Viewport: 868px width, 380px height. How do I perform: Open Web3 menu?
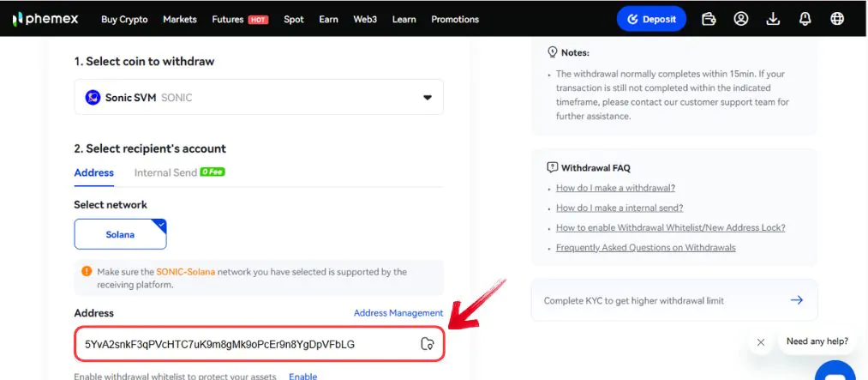pyautogui.click(x=365, y=20)
